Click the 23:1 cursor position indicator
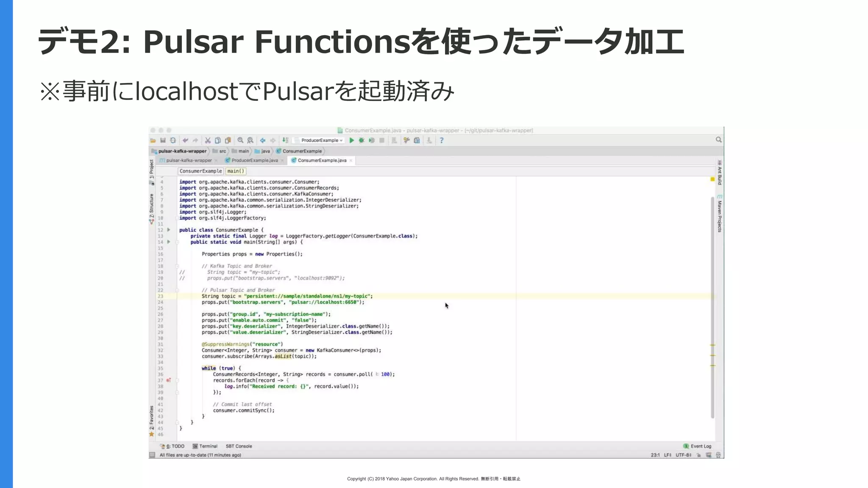Image resolution: width=868 pixels, height=488 pixels. pos(655,455)
